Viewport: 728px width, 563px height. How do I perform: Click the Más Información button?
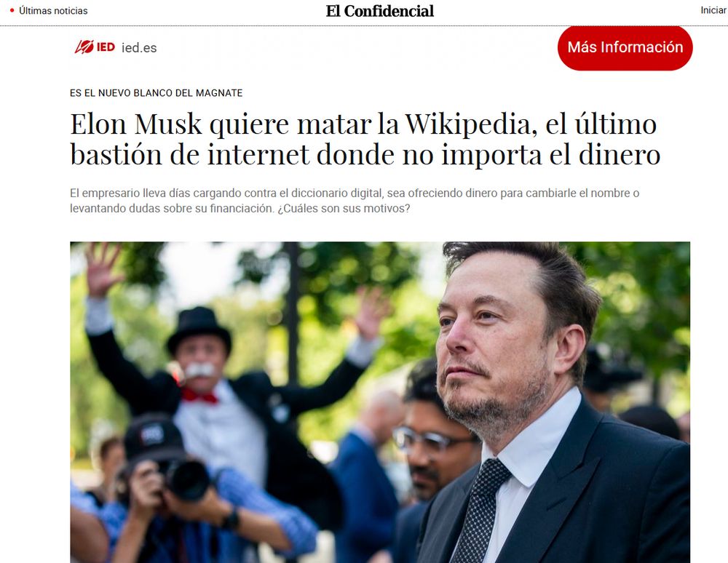click(x=625, y=47)
